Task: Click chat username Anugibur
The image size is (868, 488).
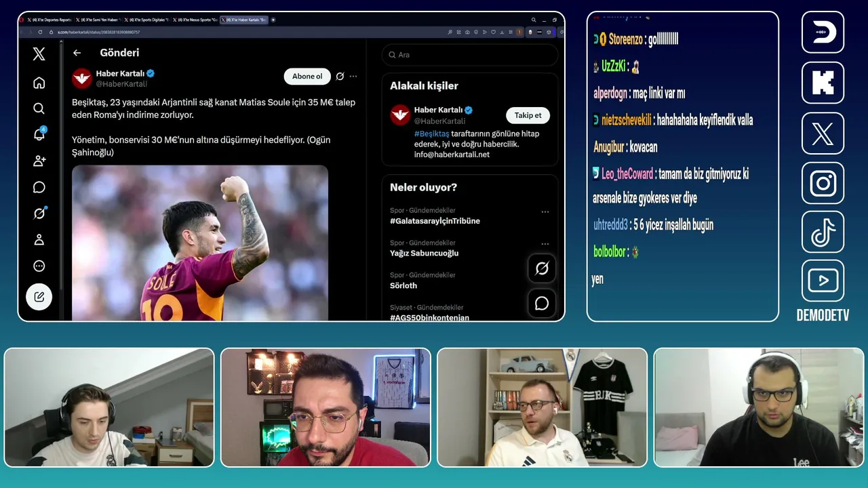Action: (x=609, y=147)
